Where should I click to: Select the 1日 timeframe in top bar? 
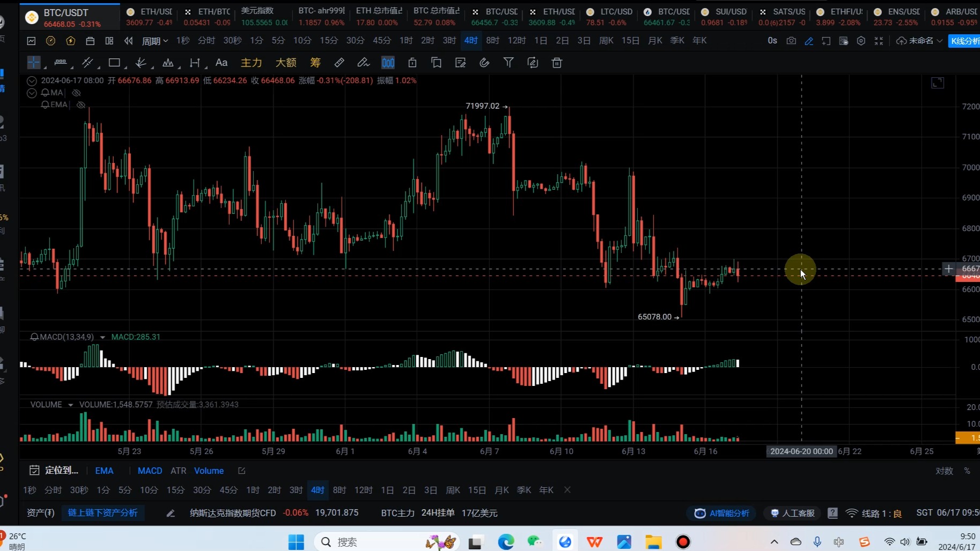coord(541,41)
